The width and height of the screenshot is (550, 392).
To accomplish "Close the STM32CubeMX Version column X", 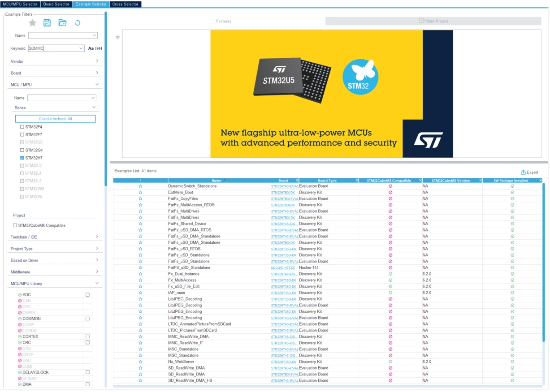I will (481, 181).
